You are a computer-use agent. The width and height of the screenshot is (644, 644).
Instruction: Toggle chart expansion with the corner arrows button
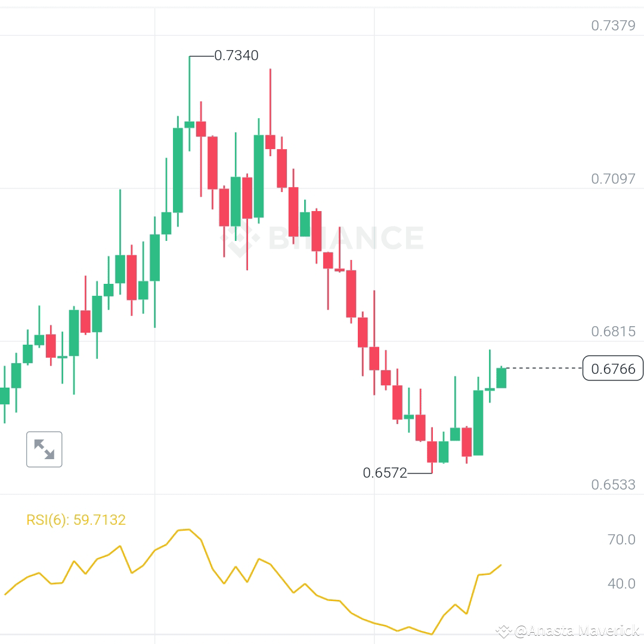(45, 449)
